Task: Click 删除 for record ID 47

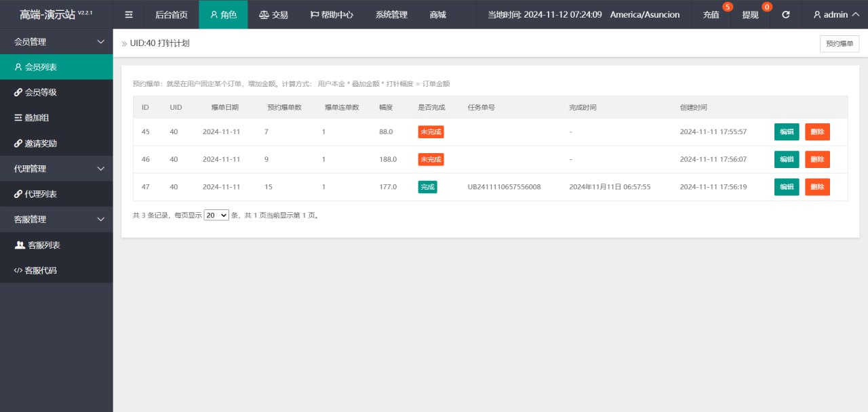Action: (817, 187)
